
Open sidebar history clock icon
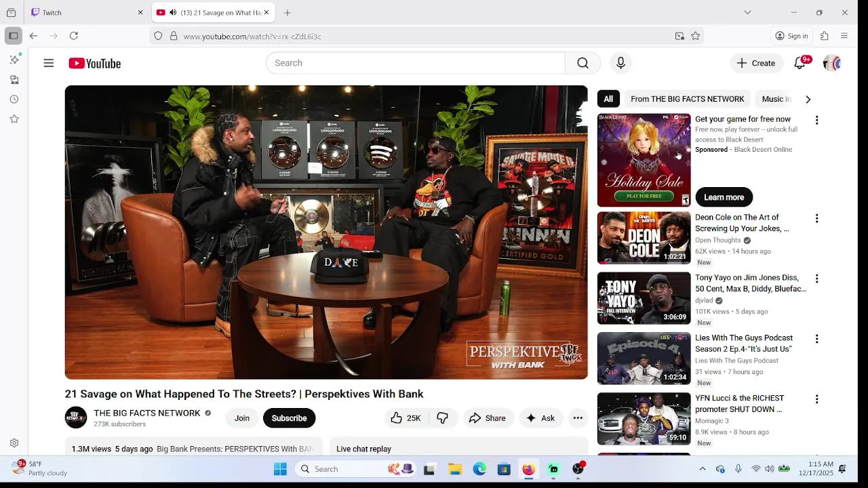pyautogui.click(x=14, y=100)
